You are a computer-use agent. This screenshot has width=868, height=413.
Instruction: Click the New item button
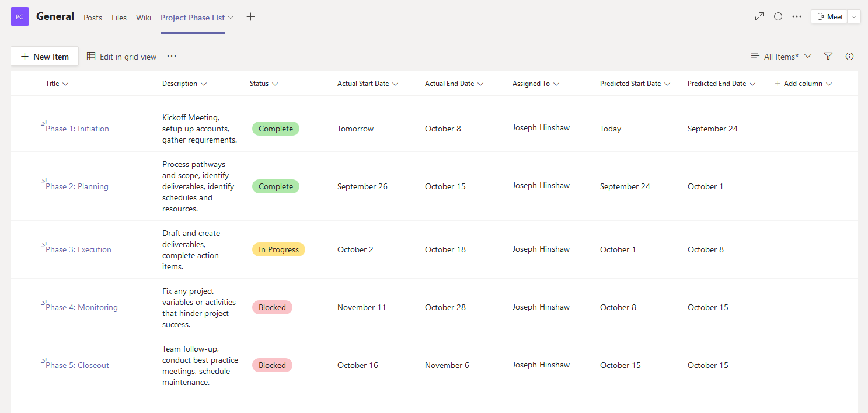[x=45, y=57]
